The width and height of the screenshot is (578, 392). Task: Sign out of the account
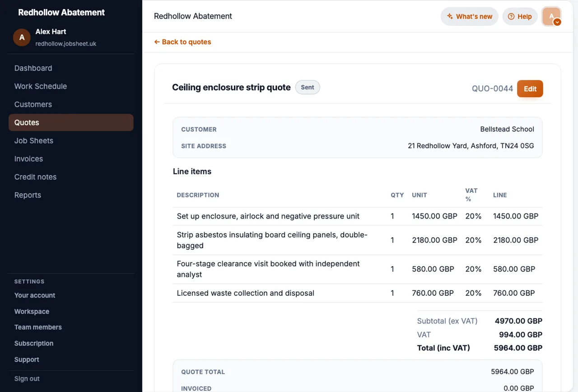[x=27, y=379]
